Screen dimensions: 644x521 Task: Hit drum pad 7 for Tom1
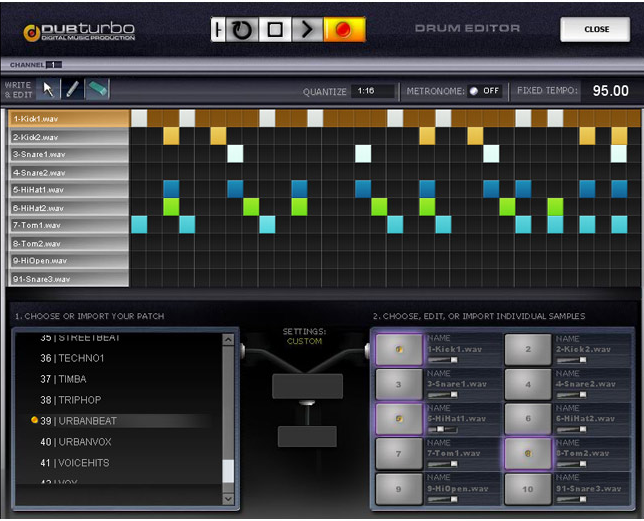(399, 454)
